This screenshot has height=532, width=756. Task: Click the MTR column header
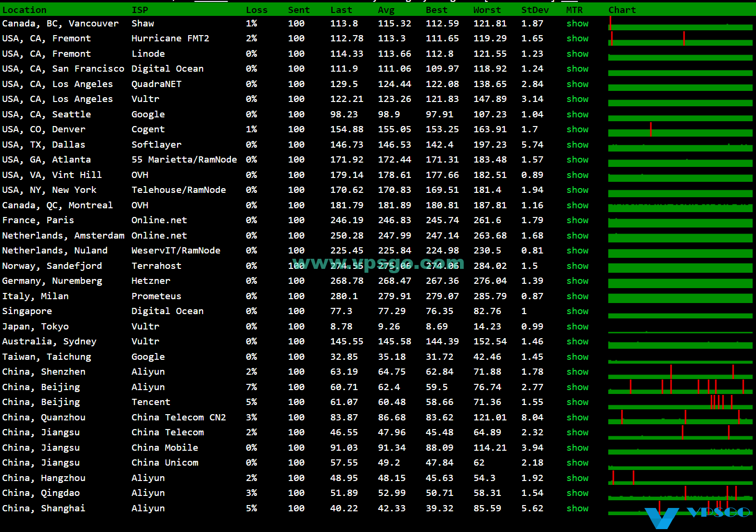point(574,10)
